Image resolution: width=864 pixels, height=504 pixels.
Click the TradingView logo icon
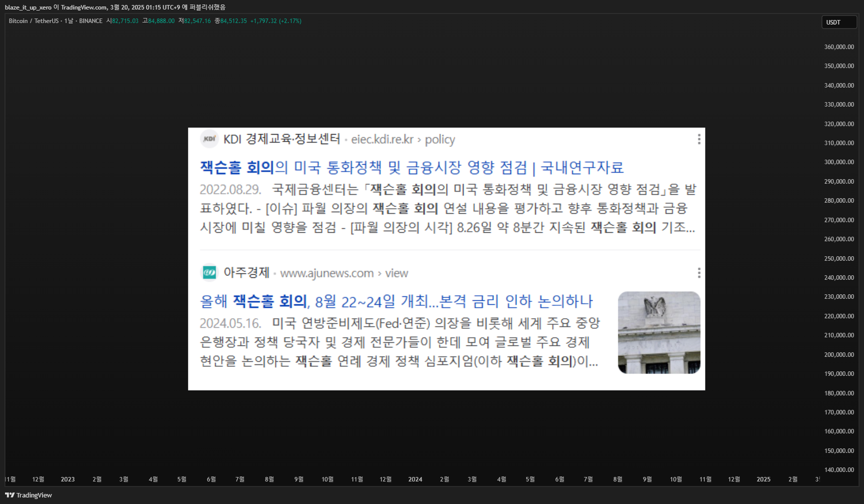click(x=10, y=495)
